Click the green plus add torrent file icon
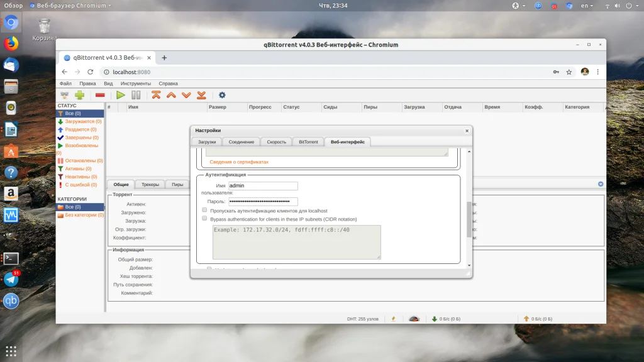Screen dimensions: 644x362 coord(80,96)
